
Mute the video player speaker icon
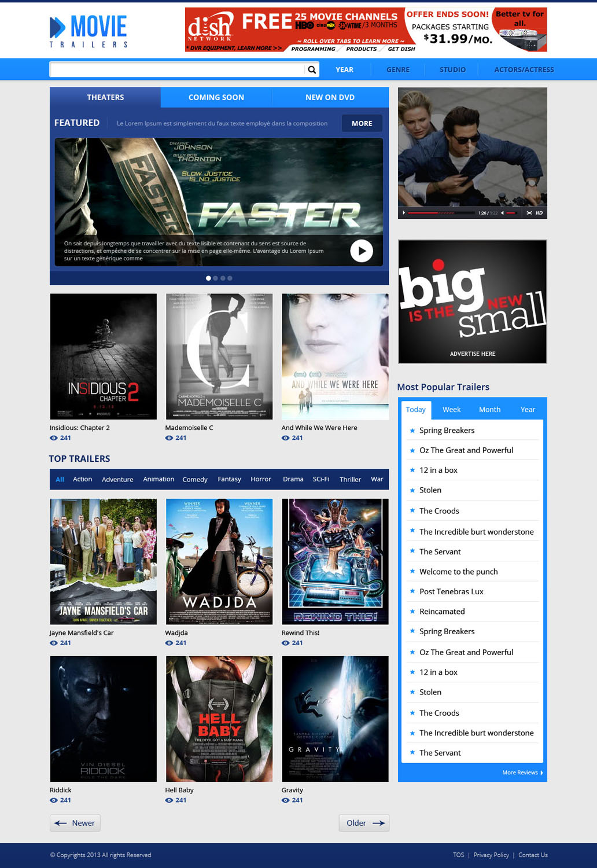click(502, 212)
